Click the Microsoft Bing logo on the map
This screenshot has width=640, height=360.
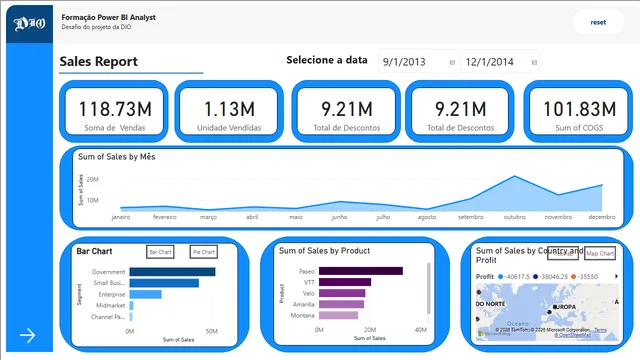494,333
